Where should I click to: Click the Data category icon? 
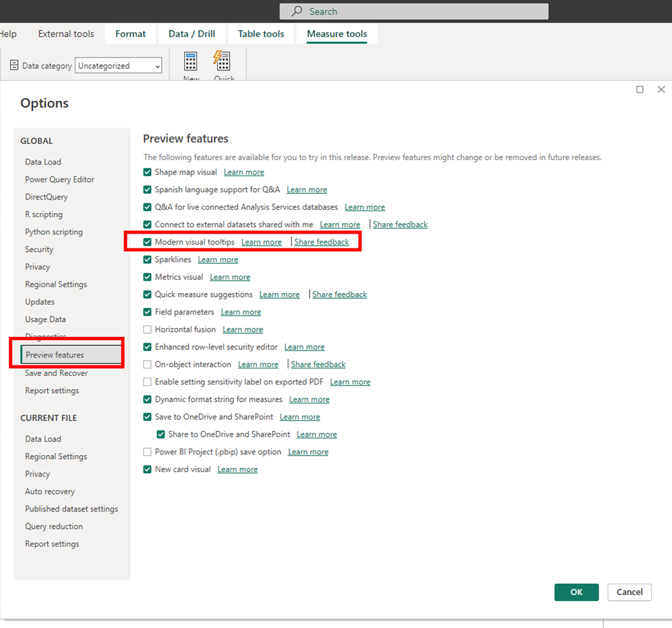(14, 65)
